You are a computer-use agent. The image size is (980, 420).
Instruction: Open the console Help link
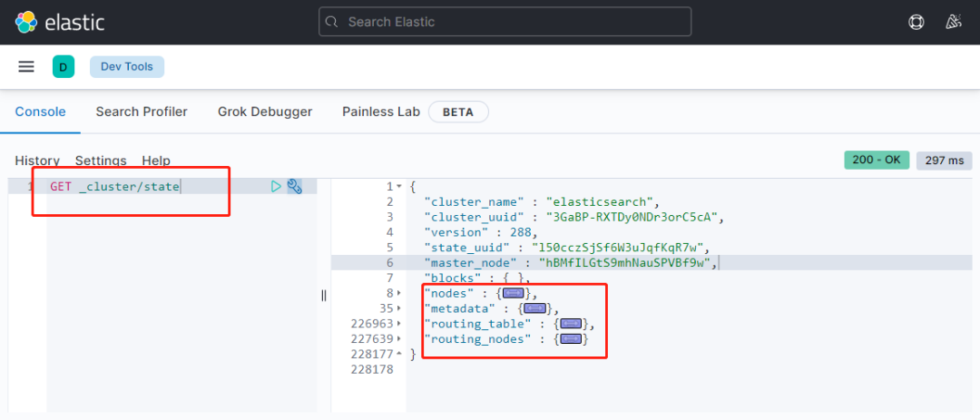(x=156, y=161)
